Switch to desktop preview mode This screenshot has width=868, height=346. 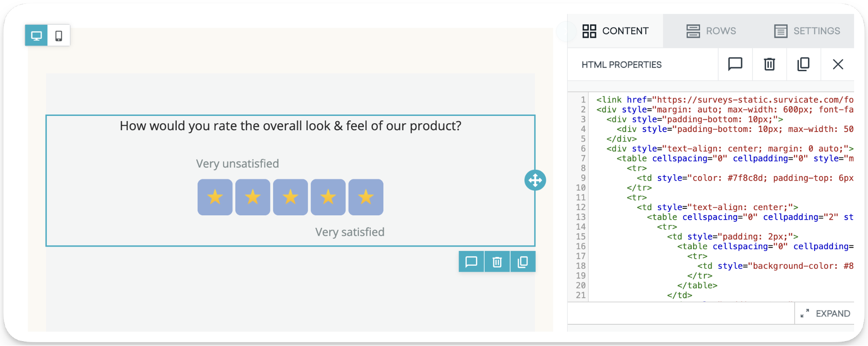pyautogui.click(x=37, y=35)
